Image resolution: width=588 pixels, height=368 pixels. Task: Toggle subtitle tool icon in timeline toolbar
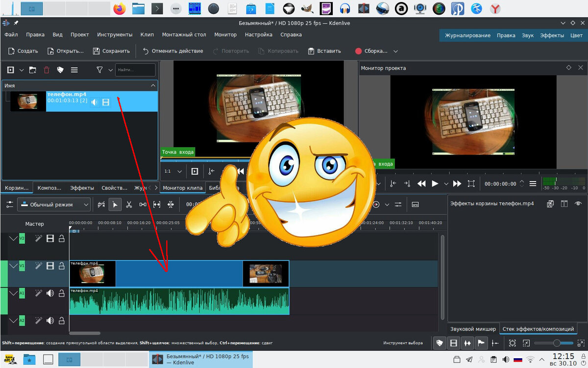coord(415,205)
